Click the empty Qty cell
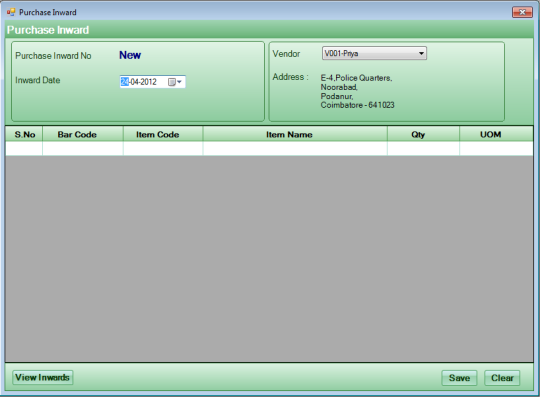The width and height of the screenshot is (540, 397). pyautogui.click(x=423, y=148)
